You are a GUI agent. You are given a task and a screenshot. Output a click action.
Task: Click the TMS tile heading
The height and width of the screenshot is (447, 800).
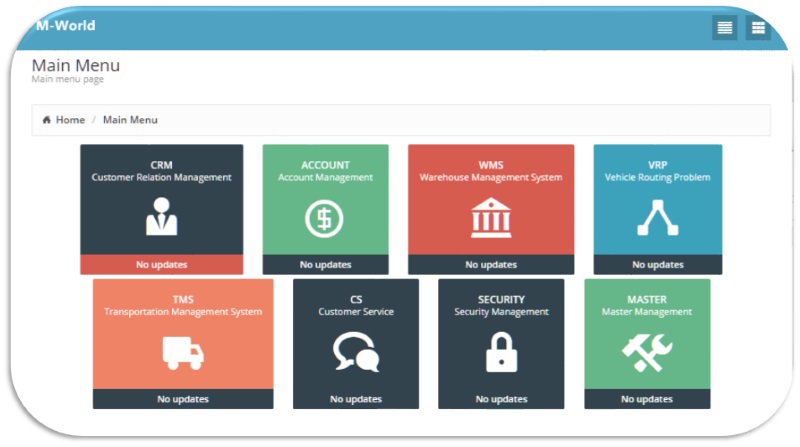[x=183, y=300]
